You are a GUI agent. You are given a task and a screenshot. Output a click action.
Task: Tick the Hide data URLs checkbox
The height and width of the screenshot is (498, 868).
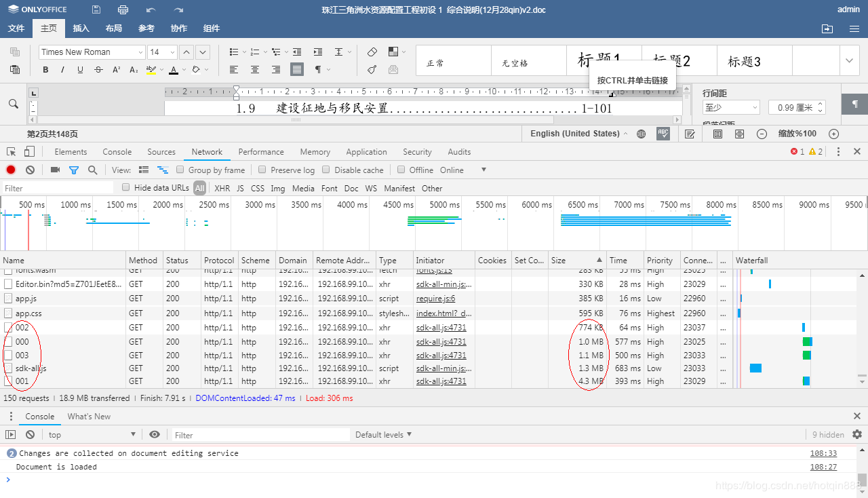(x=125, y=188)
